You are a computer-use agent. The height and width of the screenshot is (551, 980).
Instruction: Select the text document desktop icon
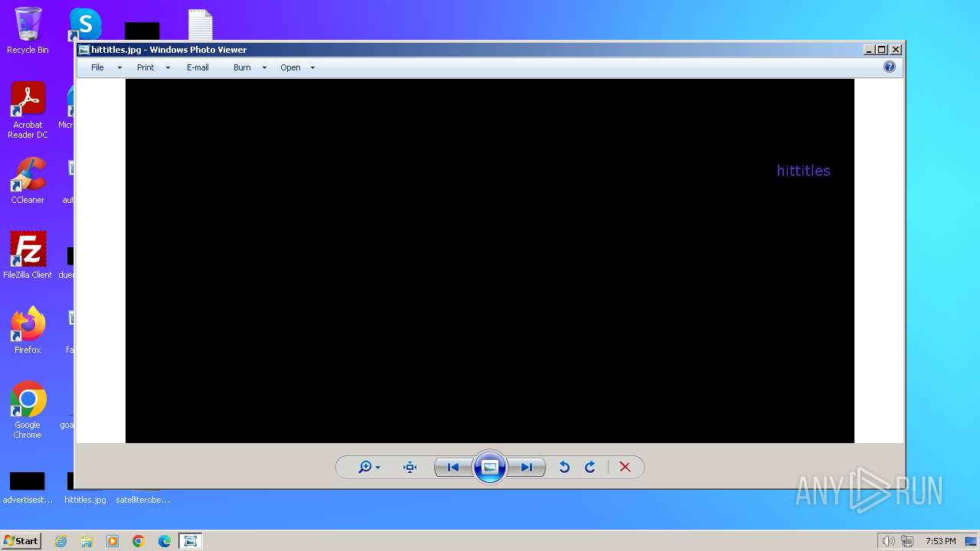coord(200,24)
